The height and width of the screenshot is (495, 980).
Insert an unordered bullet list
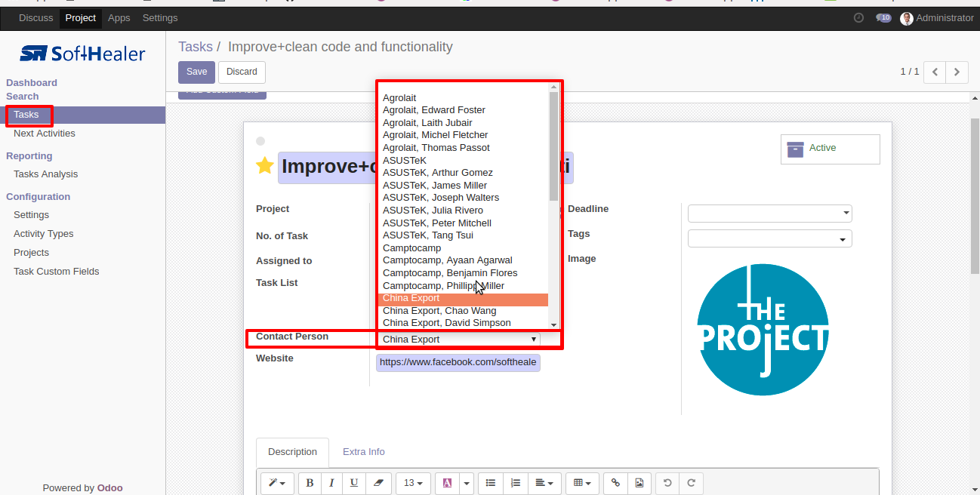(x=491, y=483)
